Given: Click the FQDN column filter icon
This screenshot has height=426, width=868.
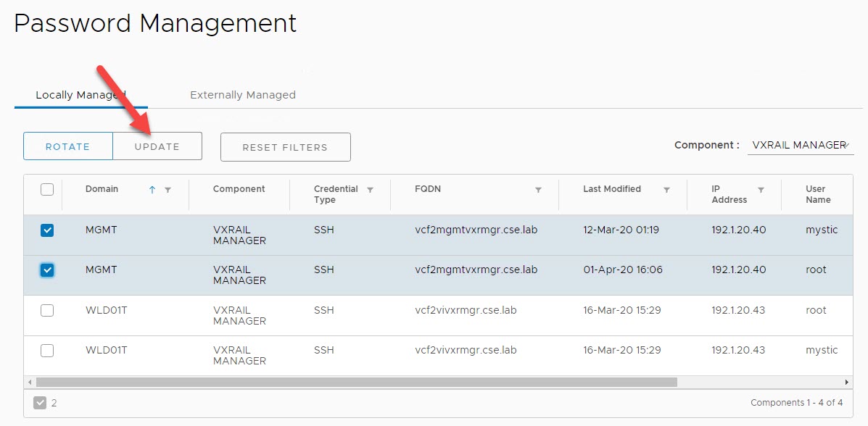Looking at the screenshot, I should pyautogui.click(x=538, y=190).
